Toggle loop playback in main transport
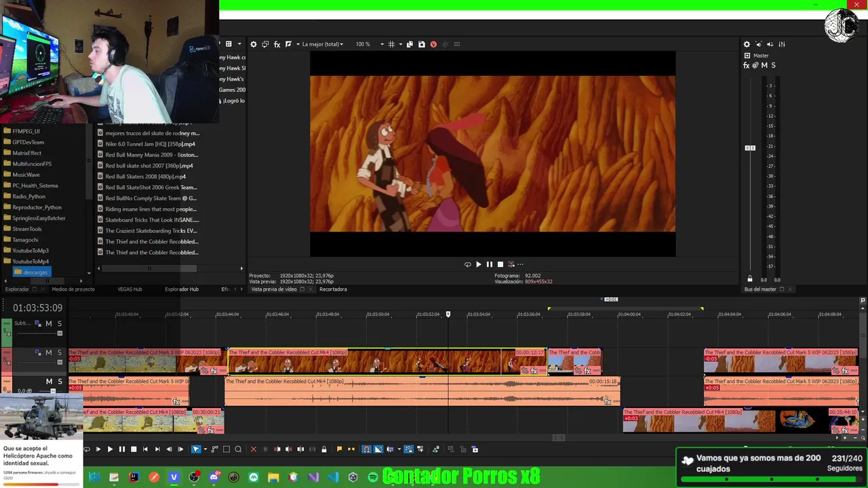Viewport: 868px width, 488px height. (x=87, y=449)
